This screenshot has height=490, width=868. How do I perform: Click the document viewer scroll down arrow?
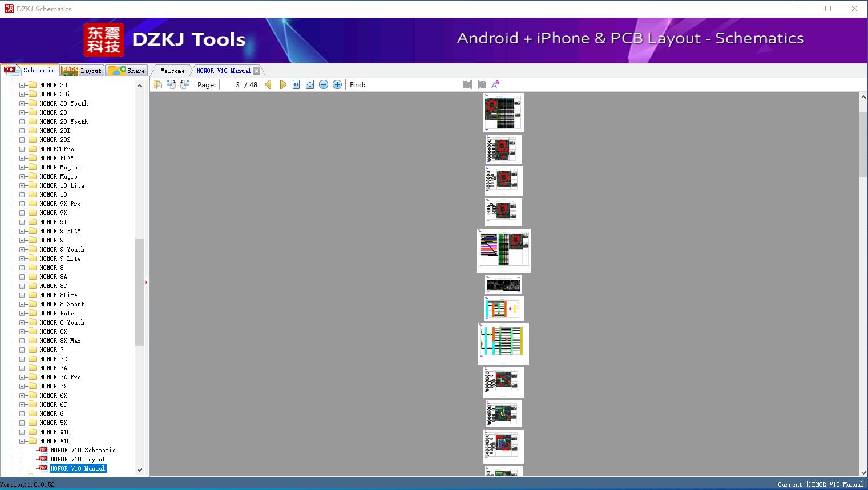point(863,472)
